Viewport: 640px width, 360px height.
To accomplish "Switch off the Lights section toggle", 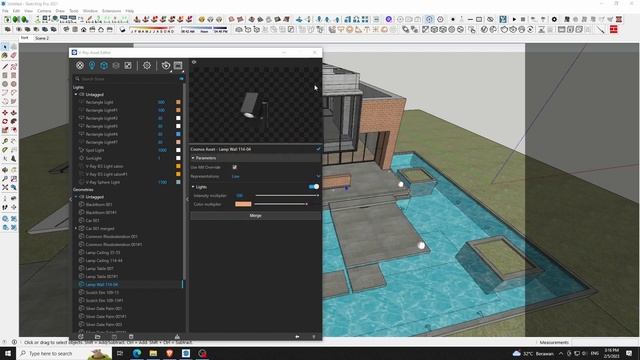I will click(x=313, y=187).
